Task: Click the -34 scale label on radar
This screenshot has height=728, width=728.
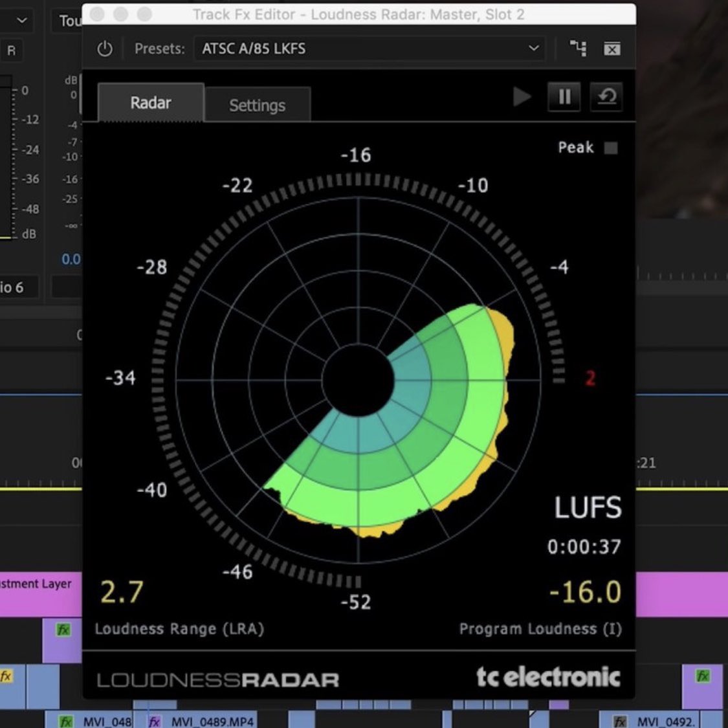Action: 121,378
